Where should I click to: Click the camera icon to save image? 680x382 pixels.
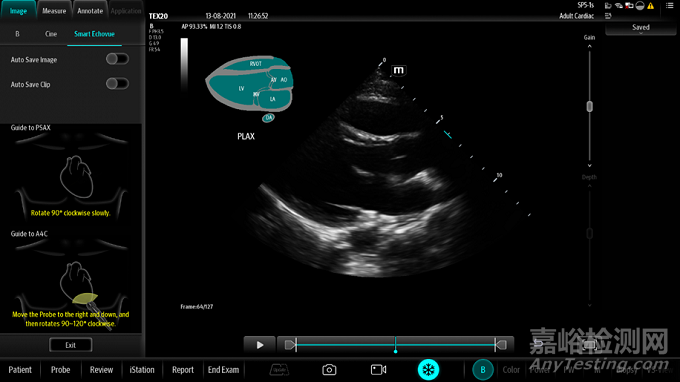(x=329, y=369)
